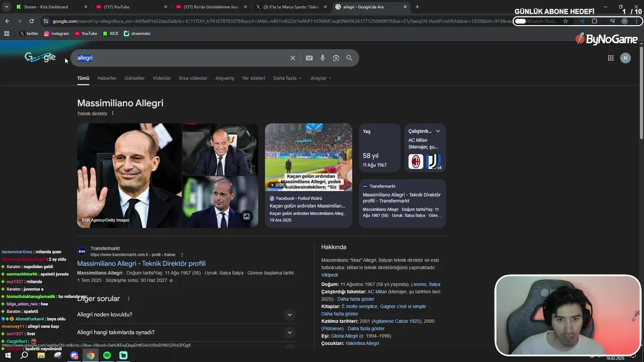
Task: Open File Explorer from taskbar
Action: pyautogui.click(x=41, y=355)
